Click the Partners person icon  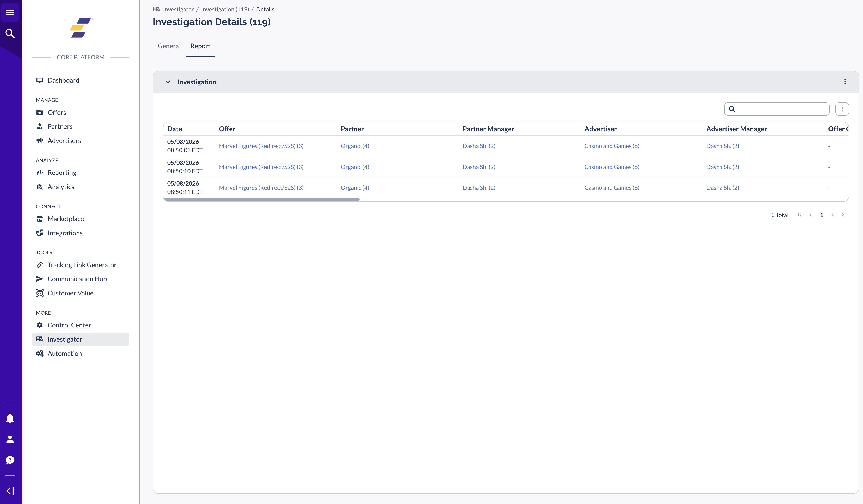tap(40, 127)
